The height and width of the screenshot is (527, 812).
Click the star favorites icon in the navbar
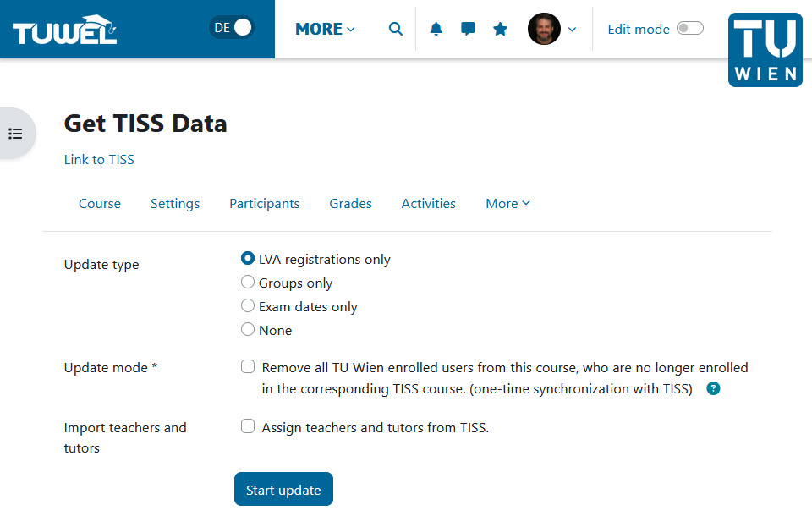[x=500, y=28]
